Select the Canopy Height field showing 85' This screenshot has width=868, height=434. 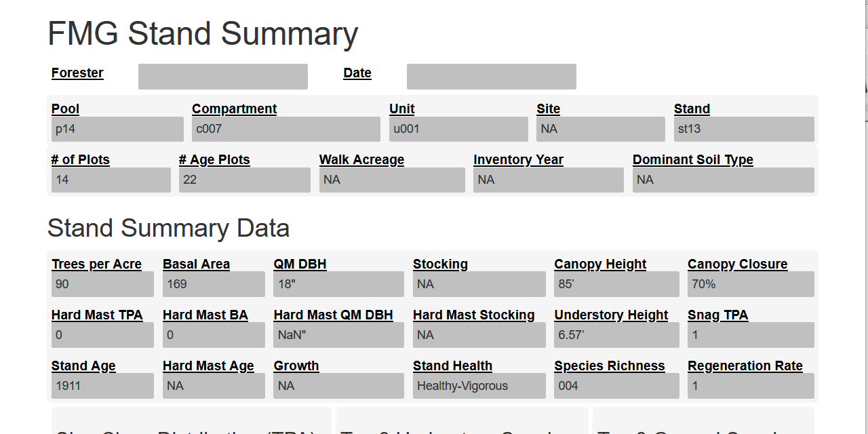[x=616, y=284]
